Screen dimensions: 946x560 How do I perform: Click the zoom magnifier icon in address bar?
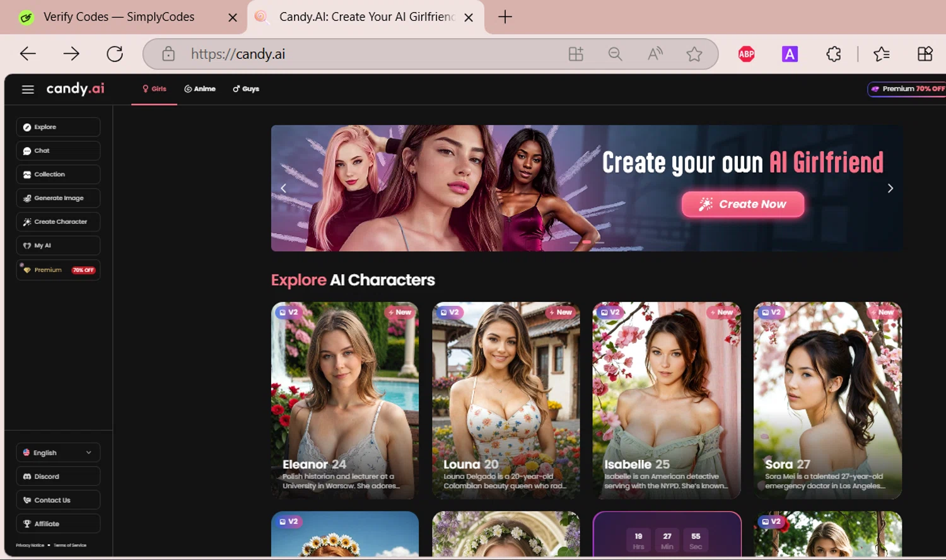(x=615, y=54)
